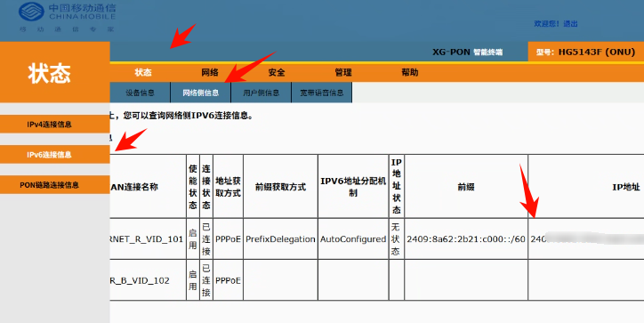Click the IP地址 column header
Image resolution: width=644 pixels, height=323 pixels.
(x=626, y=187)
